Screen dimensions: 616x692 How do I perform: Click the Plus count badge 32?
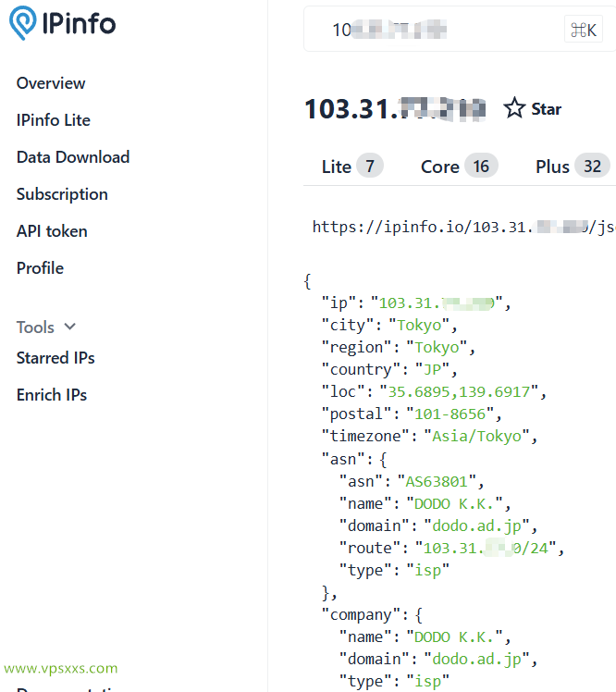tap(592, 166)
